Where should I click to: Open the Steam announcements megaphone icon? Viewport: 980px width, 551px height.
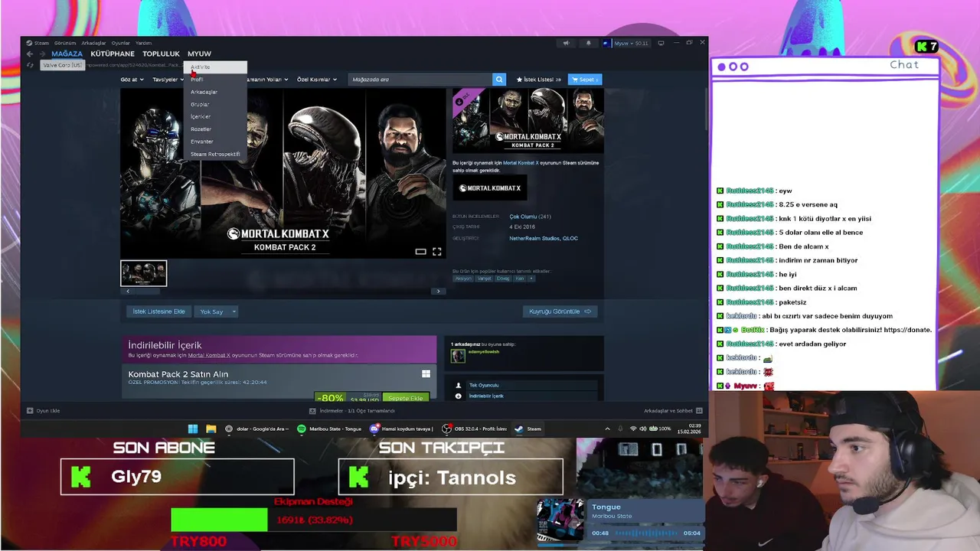point(567,43)
